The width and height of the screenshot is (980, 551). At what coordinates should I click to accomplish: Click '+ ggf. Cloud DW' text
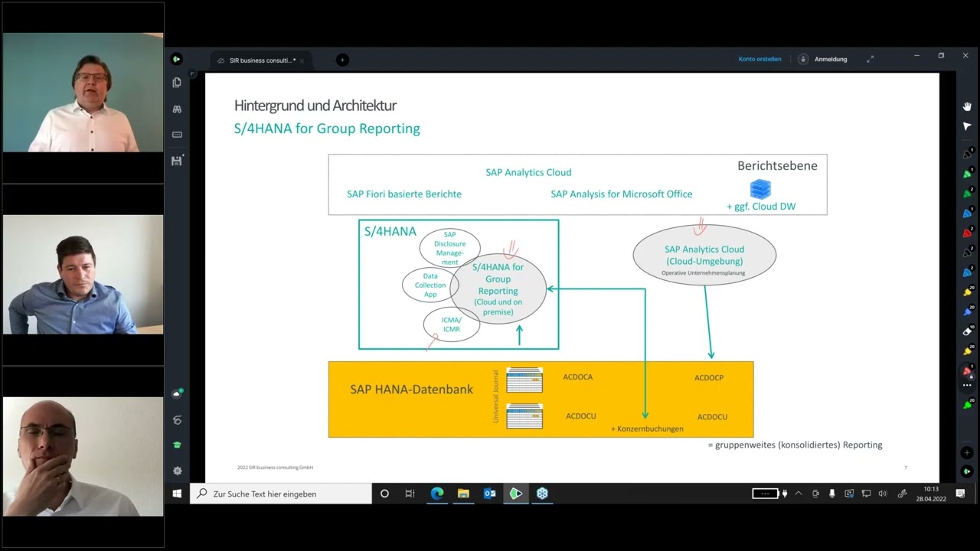[x=761, y=207]
